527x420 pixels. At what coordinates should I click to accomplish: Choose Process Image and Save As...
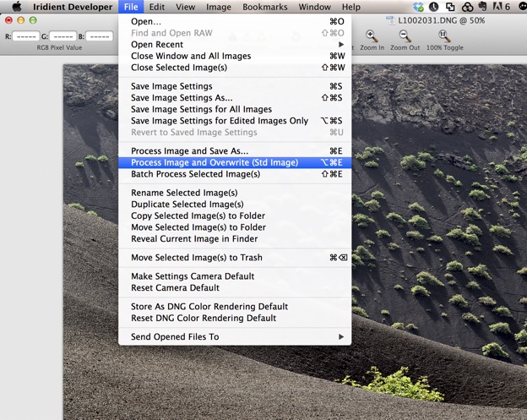pyautogui.click(x=235, y=151)
